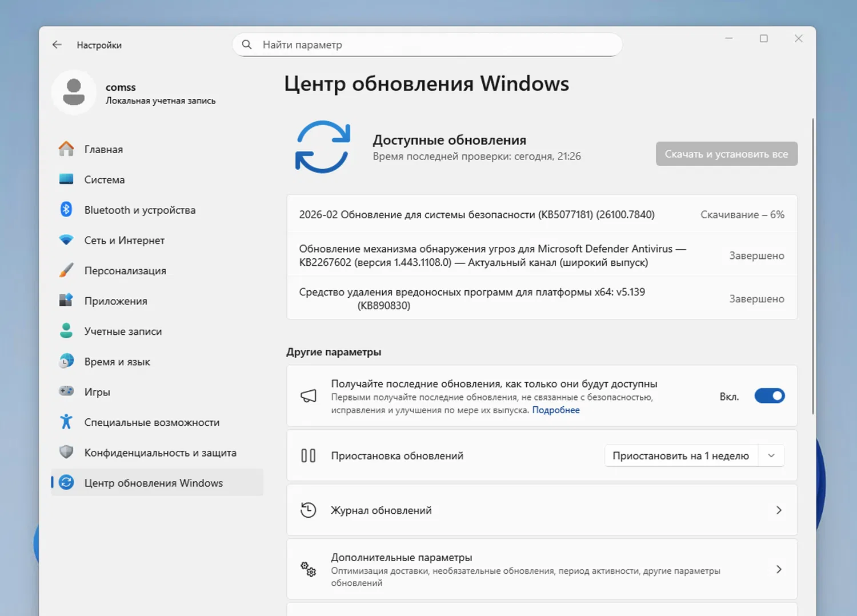Screen dimensions: 857x616
Task: Click the Приостановка обновлений label
Action: click(x=397, y=456)
